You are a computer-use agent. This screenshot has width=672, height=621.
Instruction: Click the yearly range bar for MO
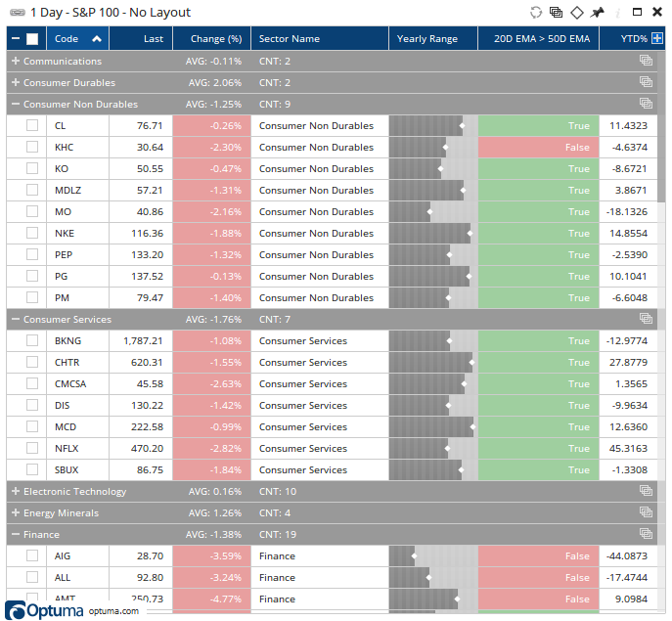click(433, 211)
